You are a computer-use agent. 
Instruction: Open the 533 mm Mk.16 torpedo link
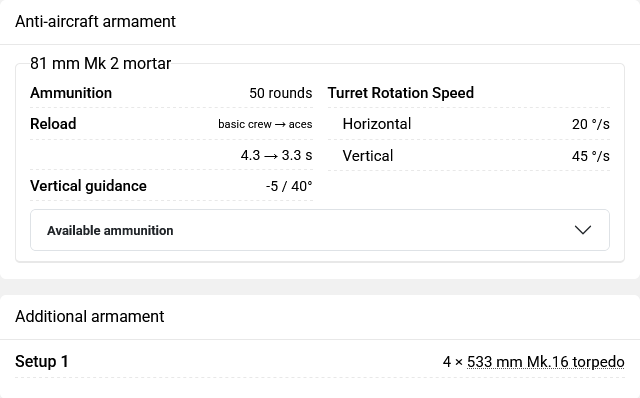(546, 362)
